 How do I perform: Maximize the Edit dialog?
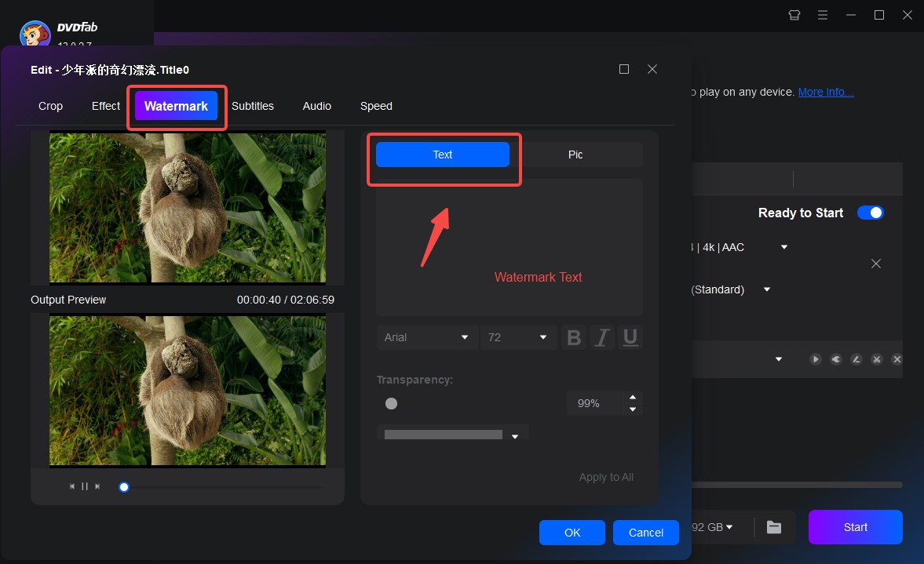pos(624,69)
